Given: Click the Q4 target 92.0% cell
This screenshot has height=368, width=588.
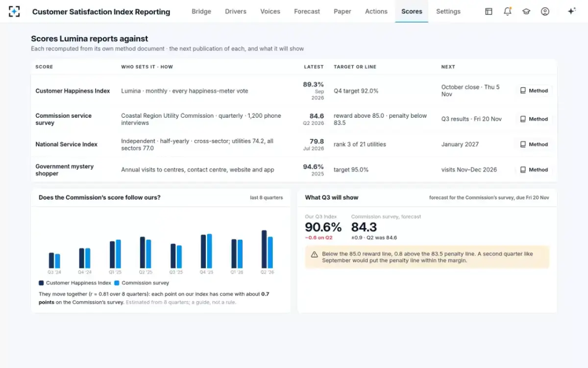Looking at the screenshot, I should (x=356, y=91).
